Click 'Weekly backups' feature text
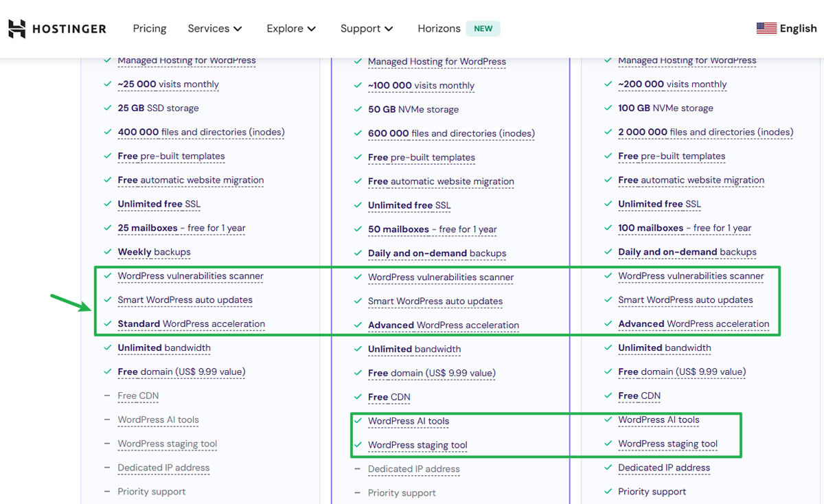Viewport: 824px width, 504px height. [154, 253]
